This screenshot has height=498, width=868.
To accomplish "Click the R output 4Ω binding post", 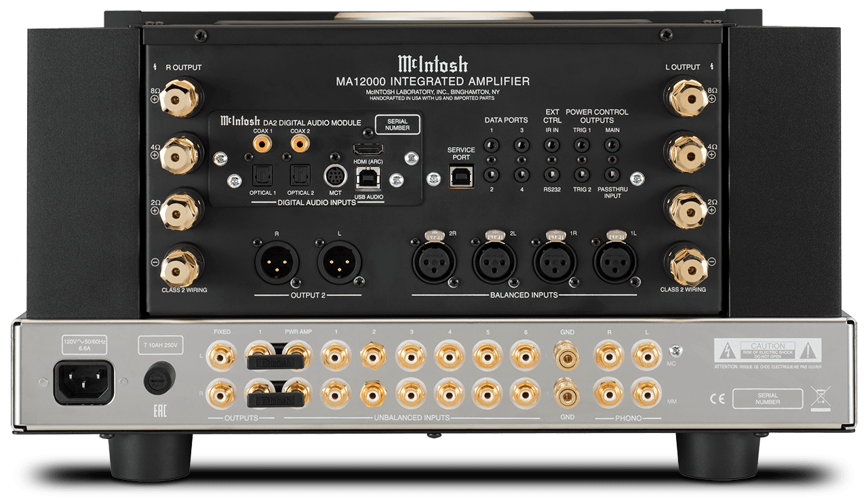I will pyautogui.click(x=180, y=153).
